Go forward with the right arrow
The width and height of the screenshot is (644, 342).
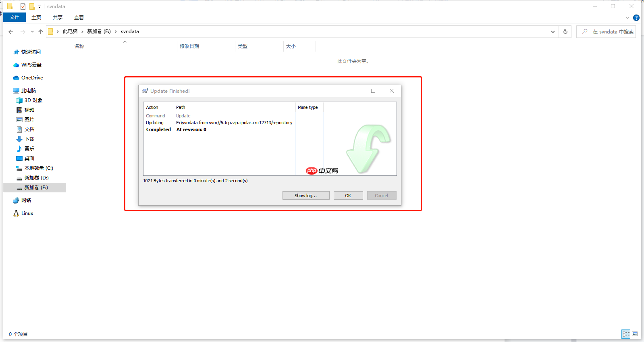[x=23, y=32]
